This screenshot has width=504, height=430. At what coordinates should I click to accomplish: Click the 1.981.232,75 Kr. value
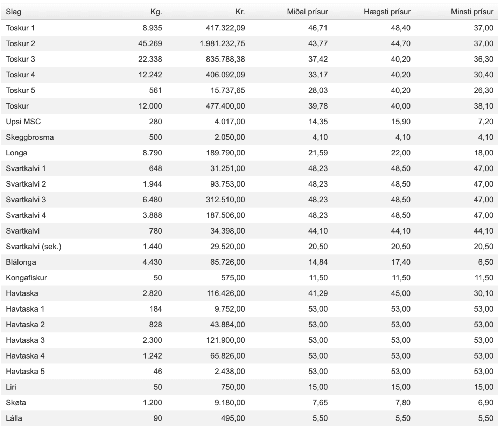pyautogui.click(x=222, y=44)
